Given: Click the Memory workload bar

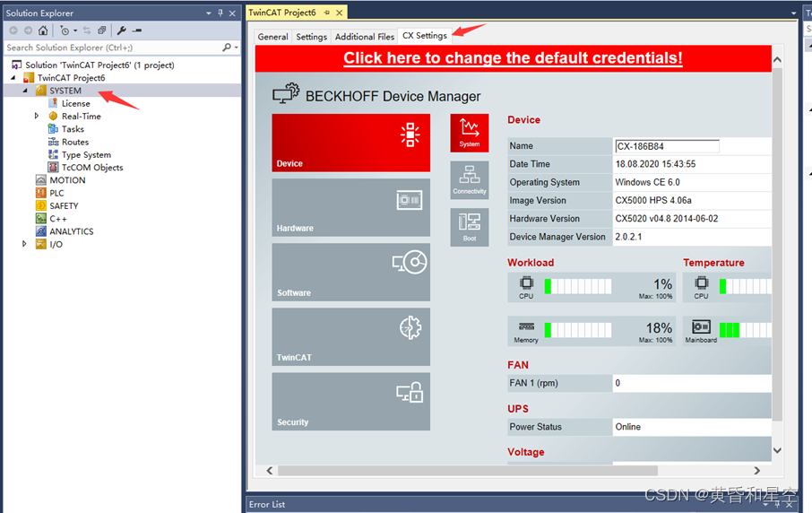Looking at the screenshot, I should [x=578, y=330].
